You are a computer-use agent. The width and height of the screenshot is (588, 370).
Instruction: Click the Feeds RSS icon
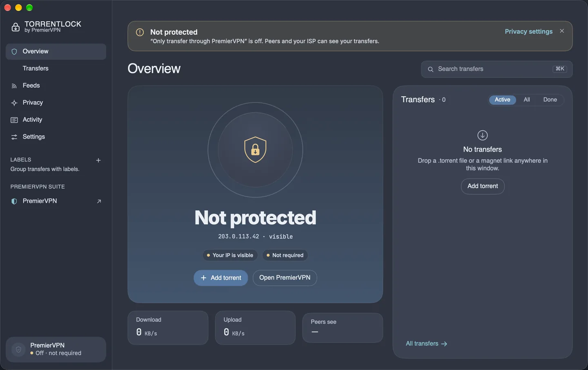pyautogui.click(x=14, y=86)
